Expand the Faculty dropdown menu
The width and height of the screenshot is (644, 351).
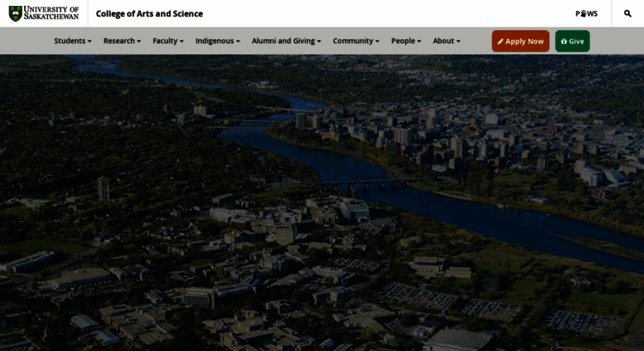[x=168, y=41]
